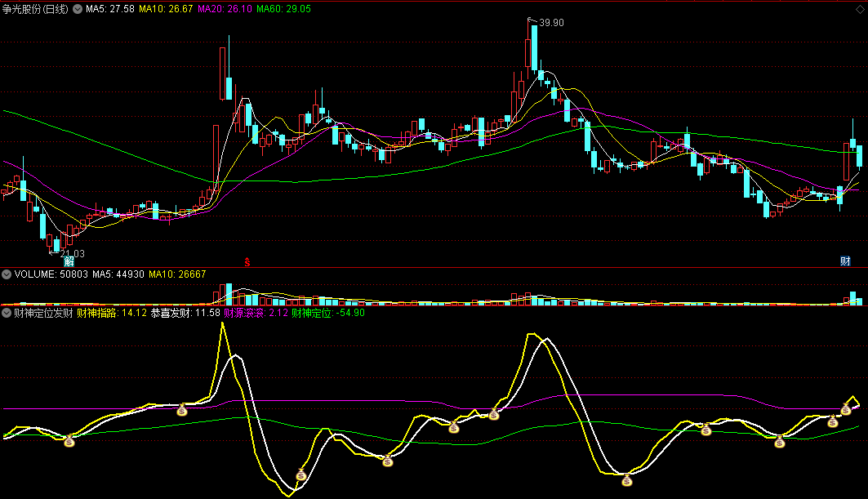868x499 pixels.
Task: Click the 争光股份(日线) stock title
Action: tap(35, 9)
